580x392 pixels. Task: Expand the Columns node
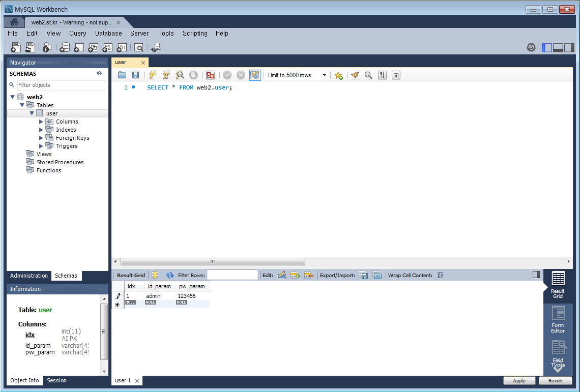(41, 122)
